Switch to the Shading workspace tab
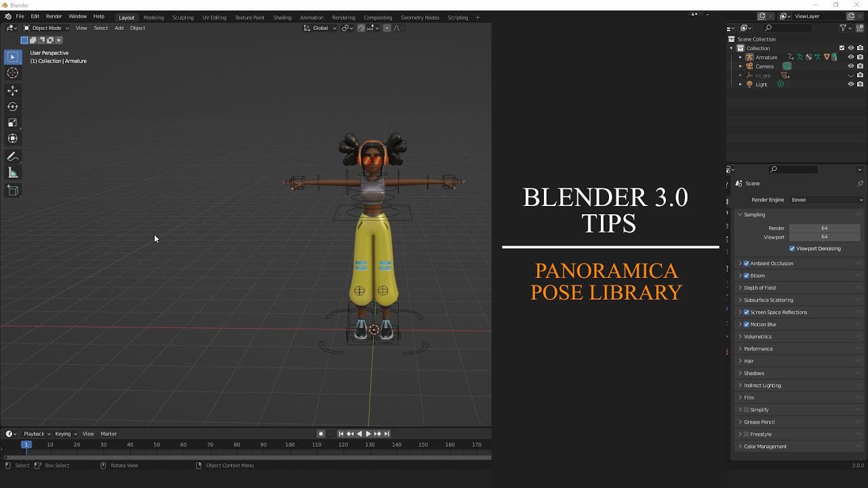The height and width of the screenshot is (488, 868). 282,18
